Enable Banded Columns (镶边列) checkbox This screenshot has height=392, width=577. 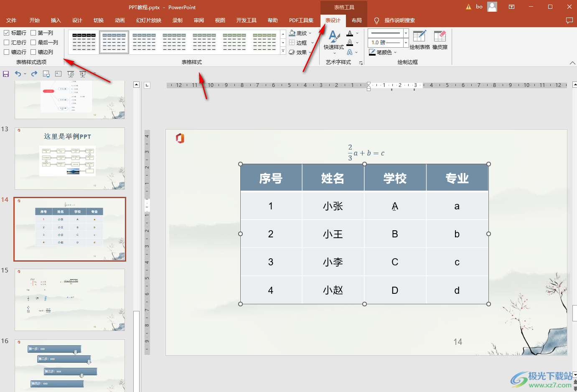(x=33, y=52)
